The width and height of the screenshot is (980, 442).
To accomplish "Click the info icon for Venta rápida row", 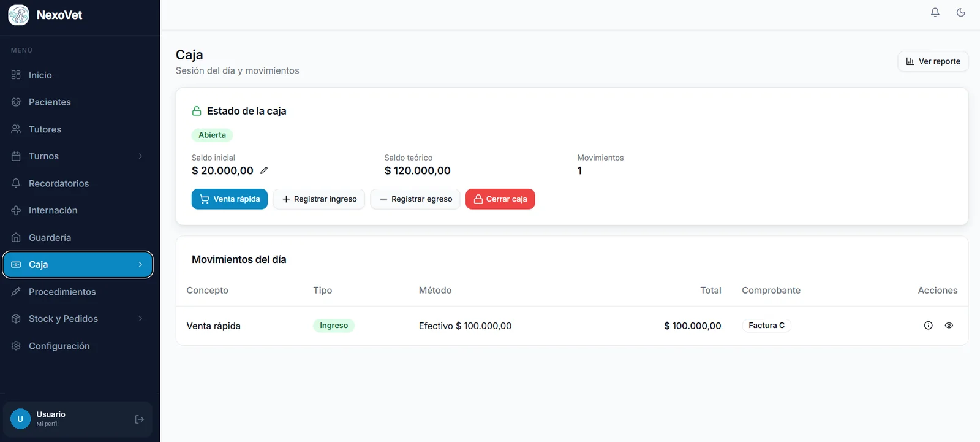I will coord(929,326).
